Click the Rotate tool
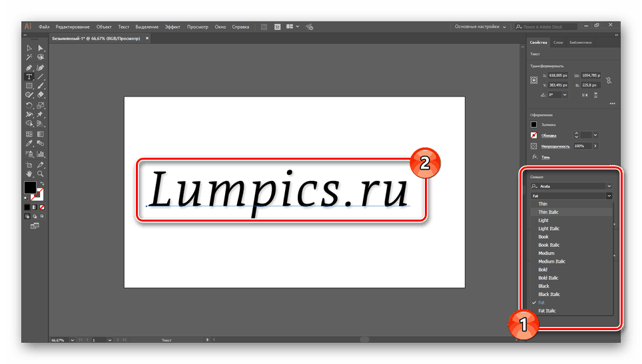The width and height of the screenshot is (642, 364). click(x=29, y=105)
